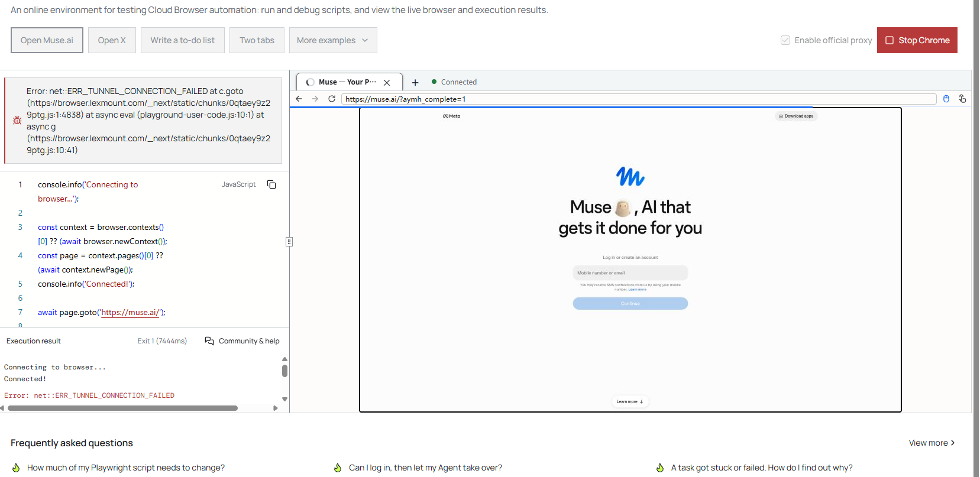Viewport: 980px width, 477px height.
Task: Click the Stop Chrome button
Action: (917, 40)
